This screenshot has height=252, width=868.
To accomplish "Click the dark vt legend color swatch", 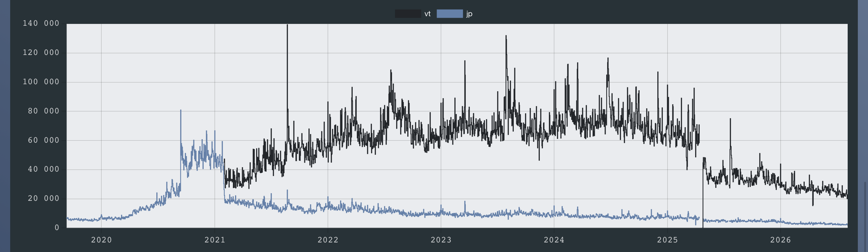I will (408, 14).
